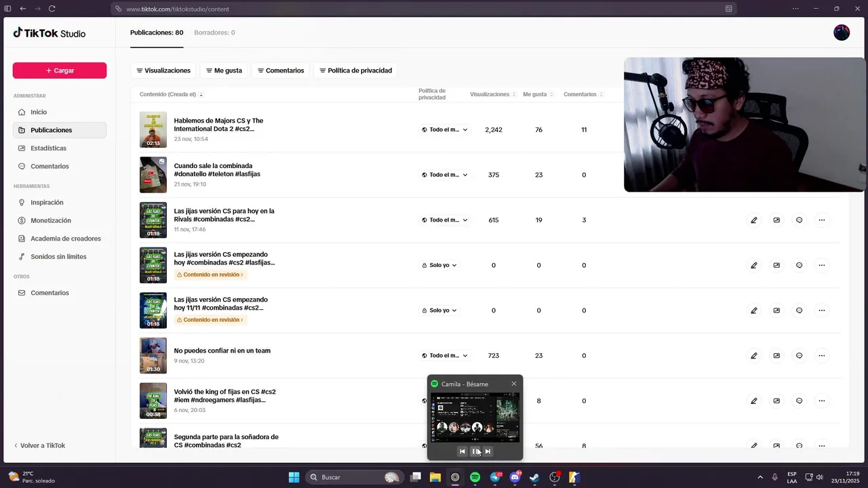Open more options for 'empezando hoy 11/11' post
This screenshot has height=488, width=868.
click(822, 310)
